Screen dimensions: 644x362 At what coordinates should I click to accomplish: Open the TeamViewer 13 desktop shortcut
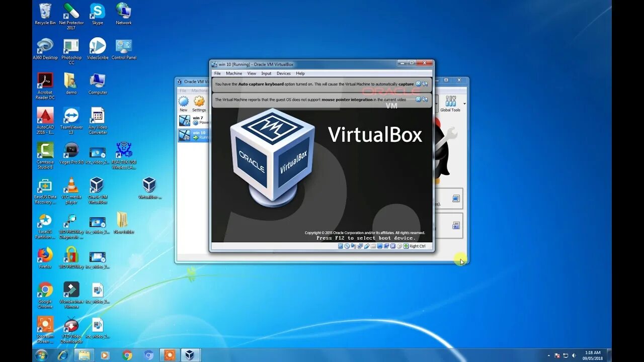[71, 121]
